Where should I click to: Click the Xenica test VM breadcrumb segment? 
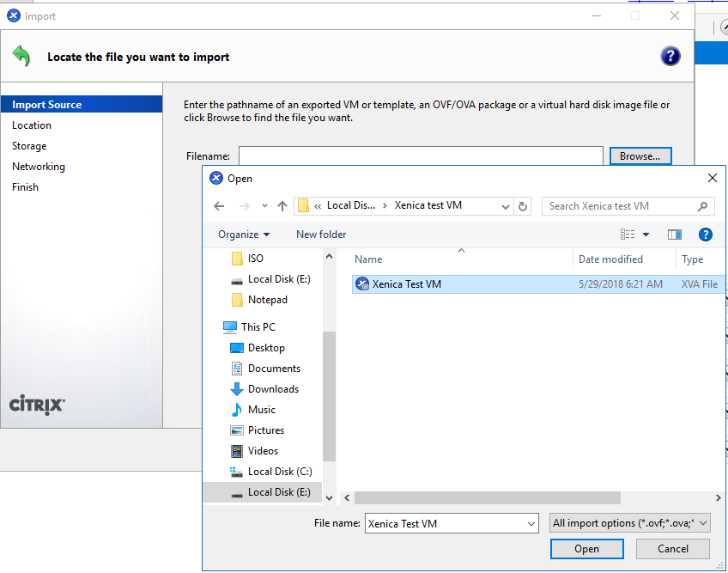point(428,205)
